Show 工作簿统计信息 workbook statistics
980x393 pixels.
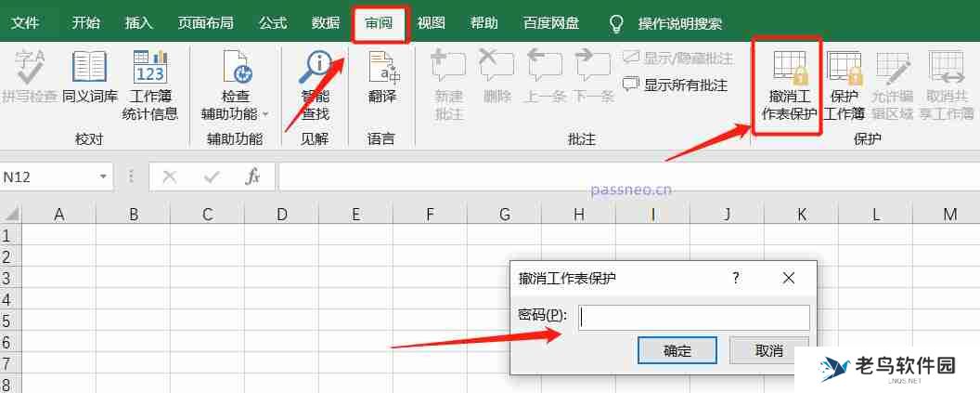(150, 85)
